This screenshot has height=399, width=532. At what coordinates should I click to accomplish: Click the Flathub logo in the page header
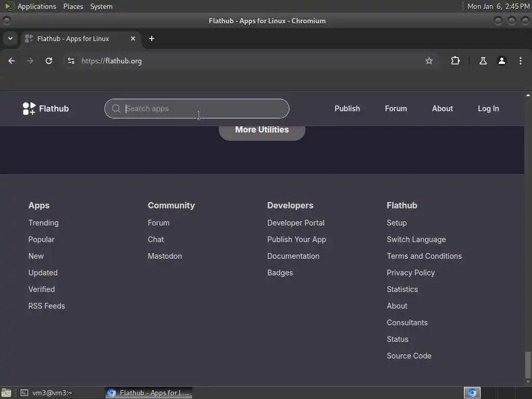pyautogui.click(x=46, y=109)
